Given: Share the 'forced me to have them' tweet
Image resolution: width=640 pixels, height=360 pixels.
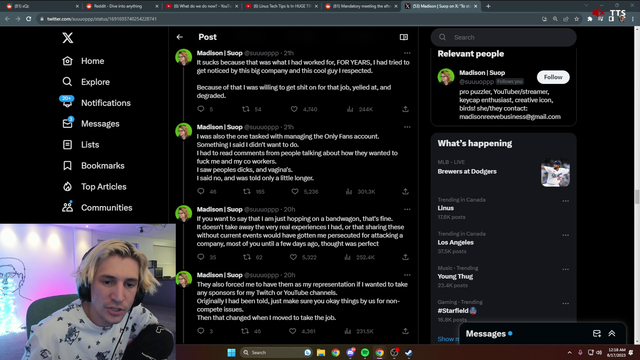Looking at the screenshot, I should click(x=405, y=331).
